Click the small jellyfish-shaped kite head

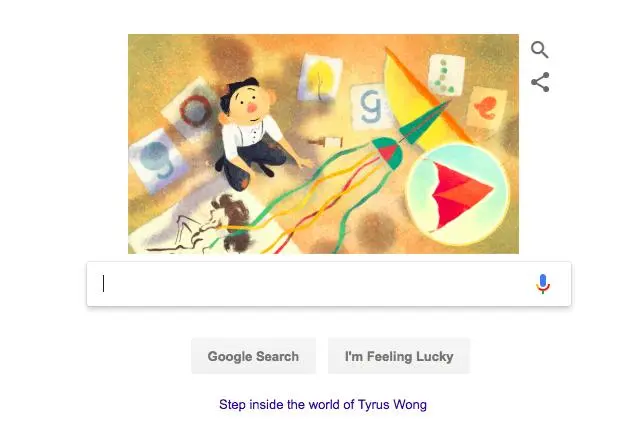[387, 153]
